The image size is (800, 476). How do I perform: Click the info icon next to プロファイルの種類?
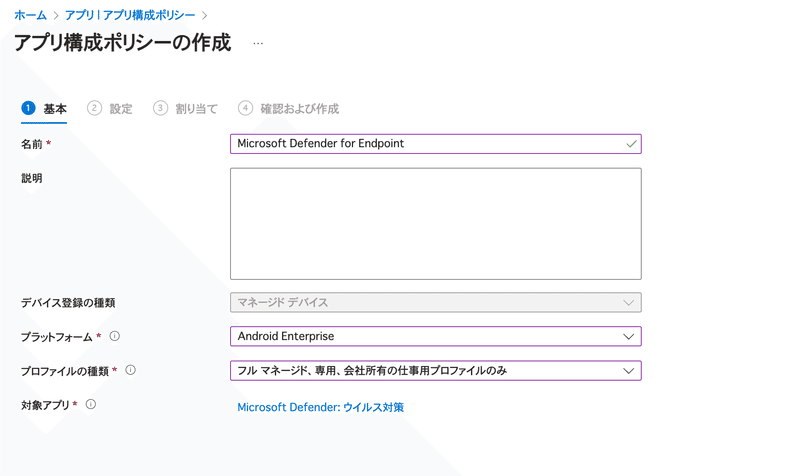point(131,370)
